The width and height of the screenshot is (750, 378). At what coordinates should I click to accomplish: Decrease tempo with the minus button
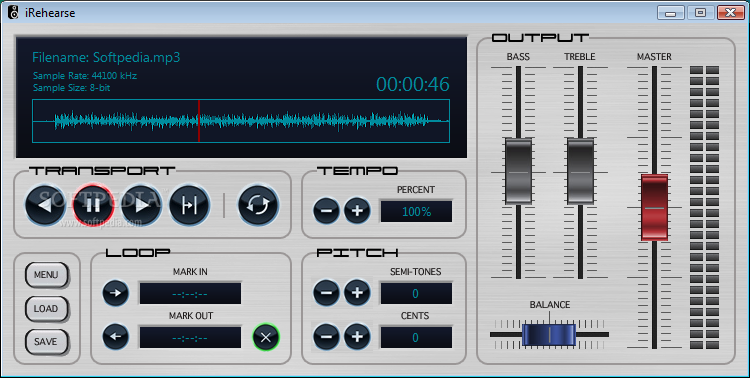point(327,211)
